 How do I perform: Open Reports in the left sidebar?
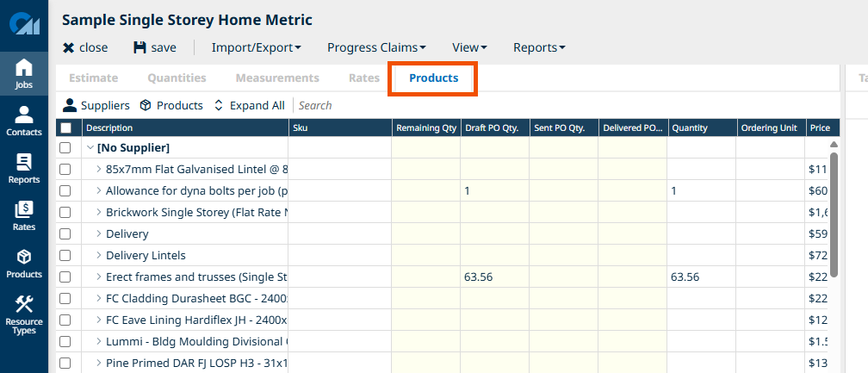click(x=24, y=168)
